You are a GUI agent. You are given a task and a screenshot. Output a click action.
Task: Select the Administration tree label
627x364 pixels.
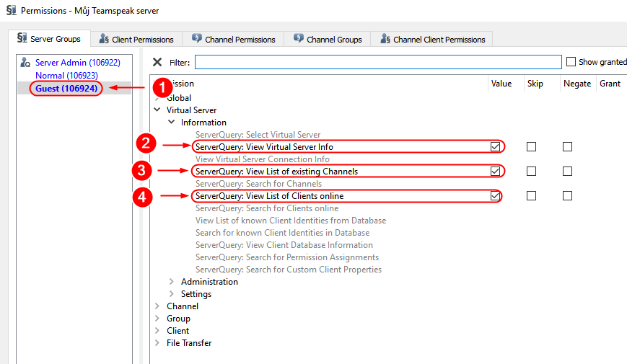(x=209, y=282)
